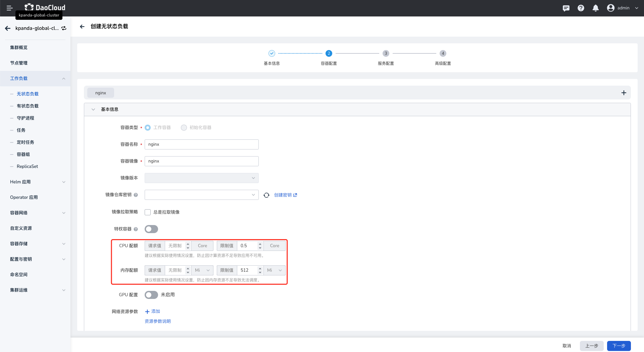Enable the GPU 配置 switch

click(151, 295)
